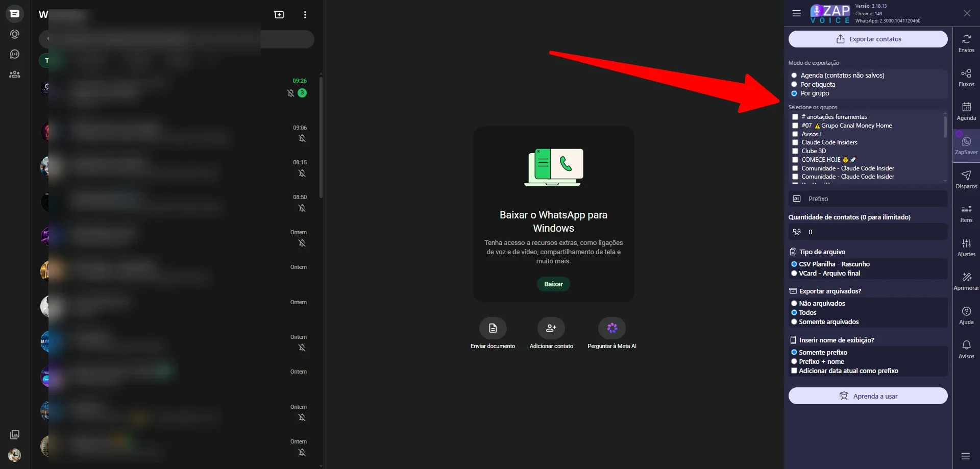Check the Avisos I group
Viewport: 980px width, 469px height.
click(795, 134)
